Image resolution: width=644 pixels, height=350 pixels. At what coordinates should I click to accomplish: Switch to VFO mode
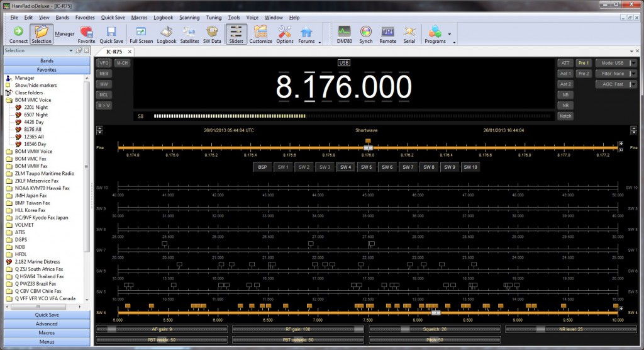pos(104,63)
